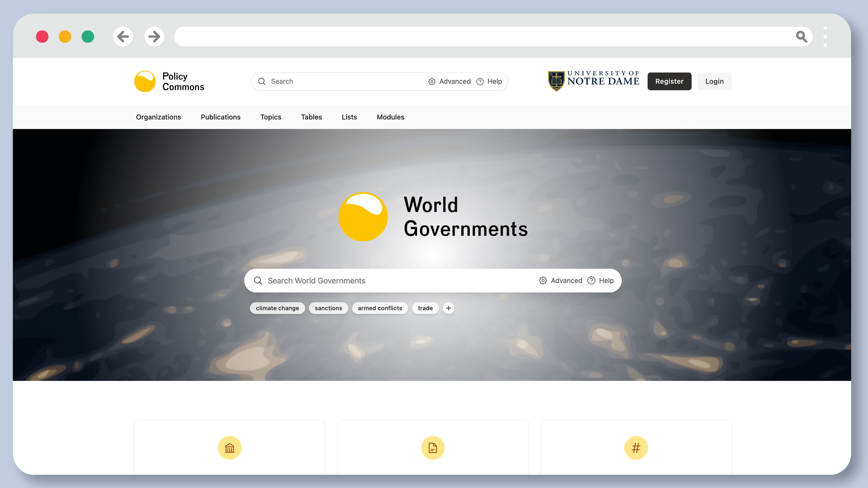Select the Topics menu item

[x=271, y=117]
